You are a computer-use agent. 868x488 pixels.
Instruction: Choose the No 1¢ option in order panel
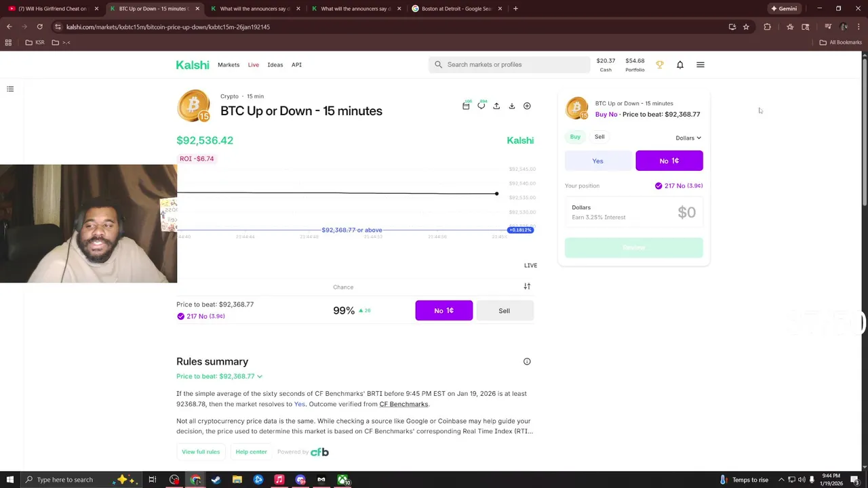[x=669, y=161]
